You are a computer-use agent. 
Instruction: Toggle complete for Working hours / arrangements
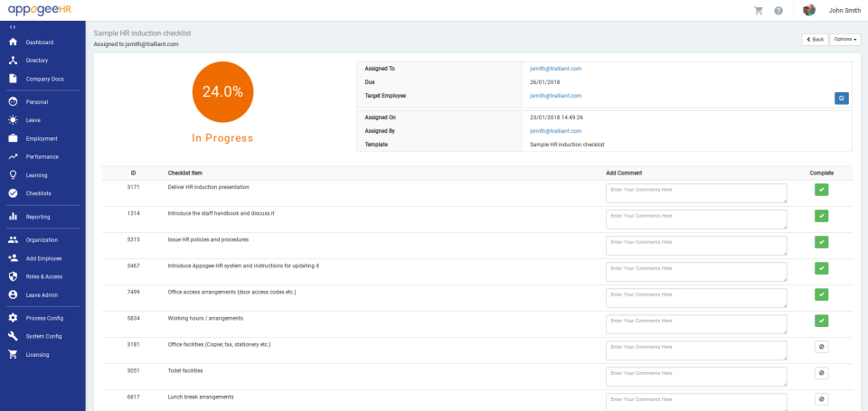(822, 321)
